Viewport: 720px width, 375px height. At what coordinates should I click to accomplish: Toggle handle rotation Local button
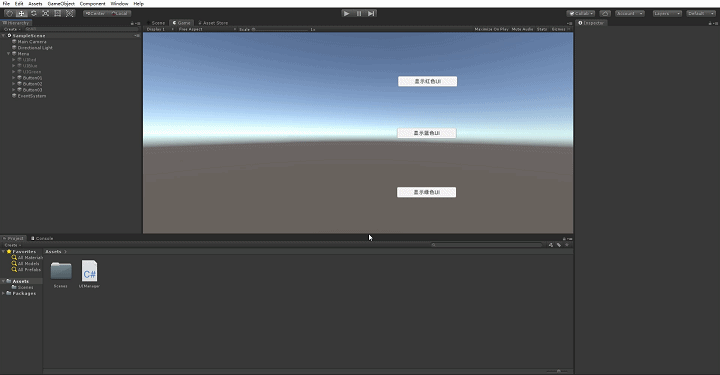[x=119, y=13]
